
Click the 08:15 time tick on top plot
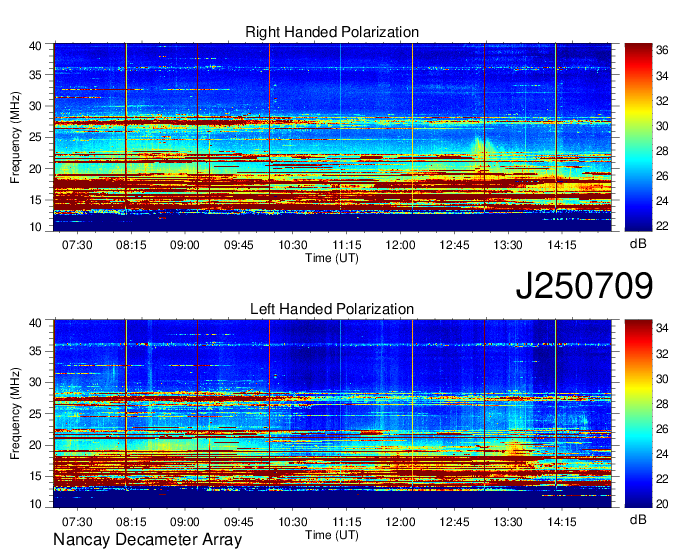pos(131,245)
